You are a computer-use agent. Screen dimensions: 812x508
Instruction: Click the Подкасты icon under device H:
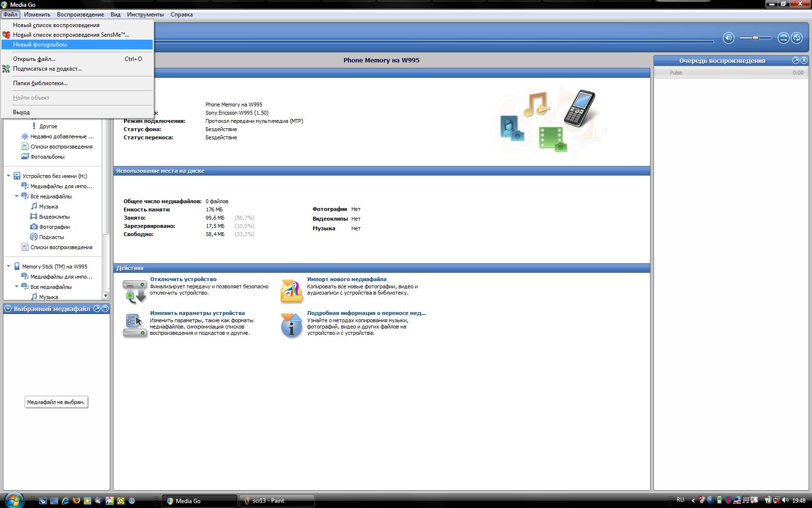[x=33, y=237]
